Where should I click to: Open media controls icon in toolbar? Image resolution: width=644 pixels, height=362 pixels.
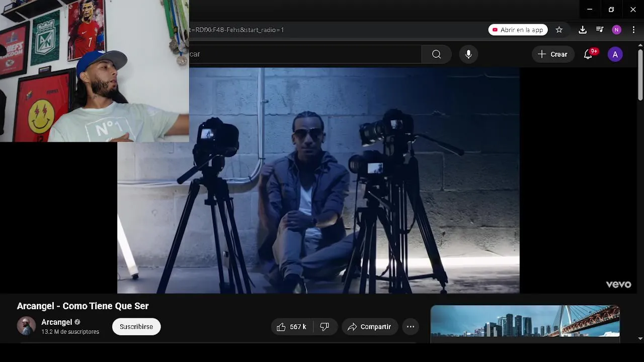[x=600, y=30]
